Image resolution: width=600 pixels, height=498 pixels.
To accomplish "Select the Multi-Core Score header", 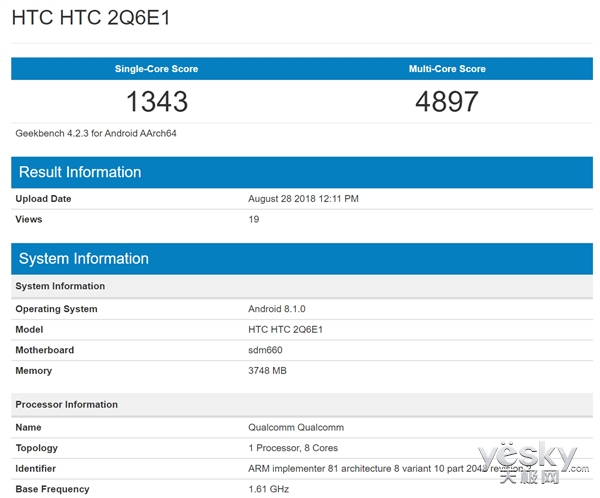I will click(447, 69).
